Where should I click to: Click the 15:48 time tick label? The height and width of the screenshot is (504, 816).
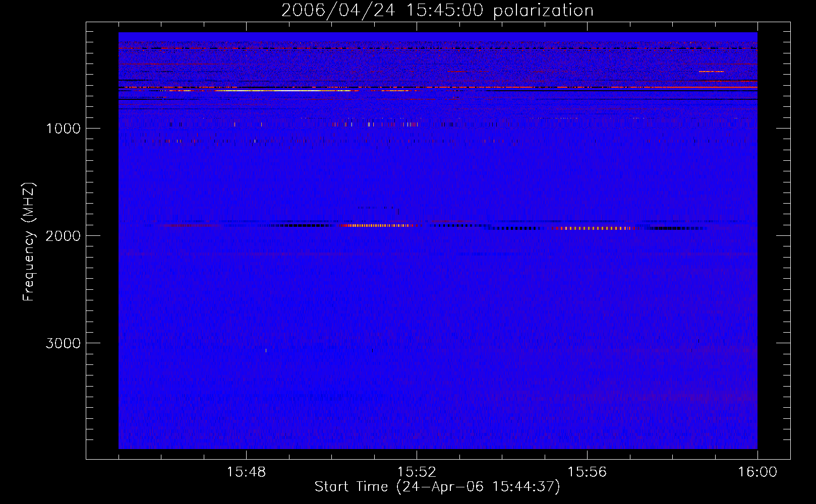tap(246, 472)
